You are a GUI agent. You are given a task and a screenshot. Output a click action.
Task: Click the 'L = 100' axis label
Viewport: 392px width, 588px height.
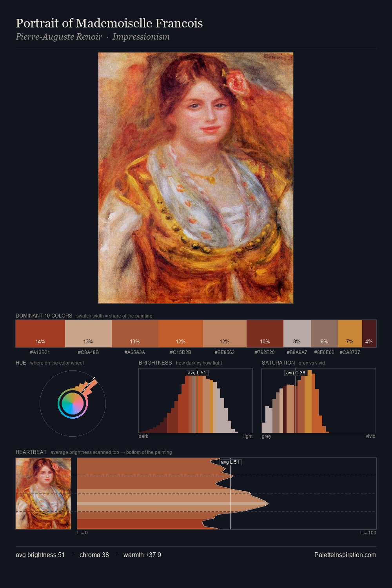pyautogui.click(x=368, y=533)
